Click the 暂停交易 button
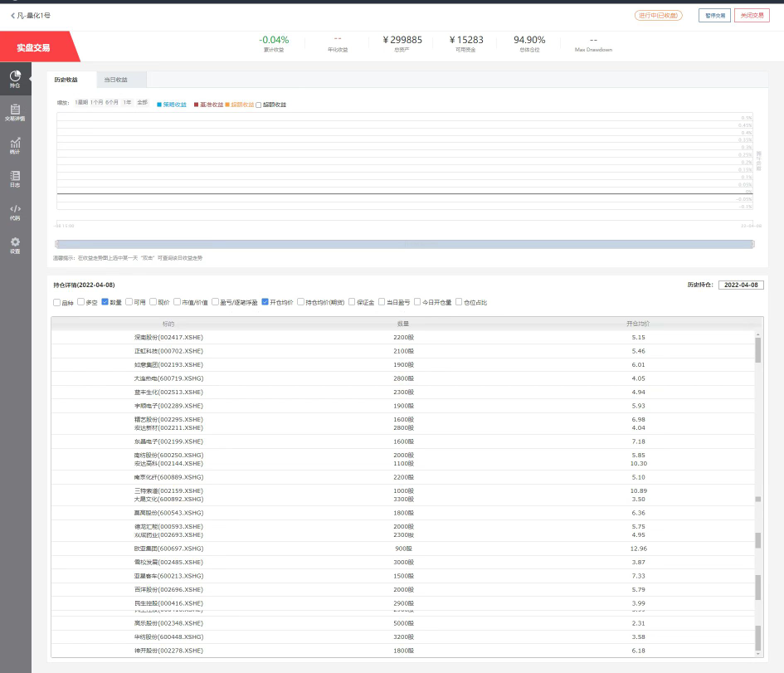 coord(714,15)
